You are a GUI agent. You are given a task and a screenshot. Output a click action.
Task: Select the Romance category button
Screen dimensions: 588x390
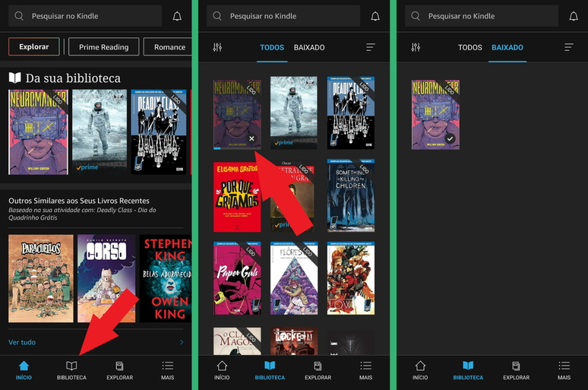168,47
